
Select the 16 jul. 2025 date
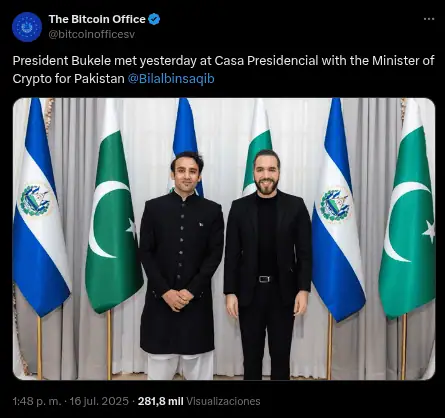coord(99,401)
